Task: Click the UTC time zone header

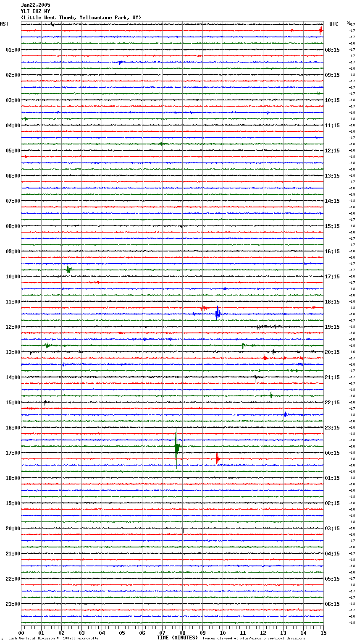Action: pyautogui.click(x=334, y=24)
